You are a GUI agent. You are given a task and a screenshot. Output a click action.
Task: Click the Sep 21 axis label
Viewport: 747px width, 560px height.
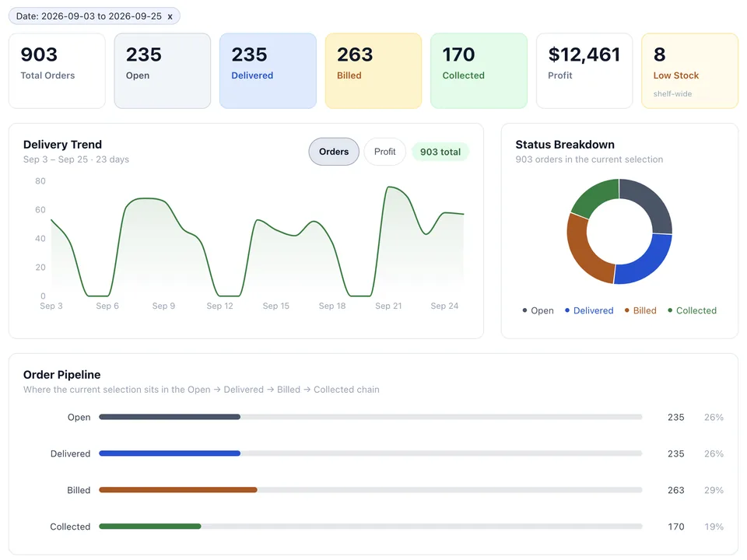(388, 306)
